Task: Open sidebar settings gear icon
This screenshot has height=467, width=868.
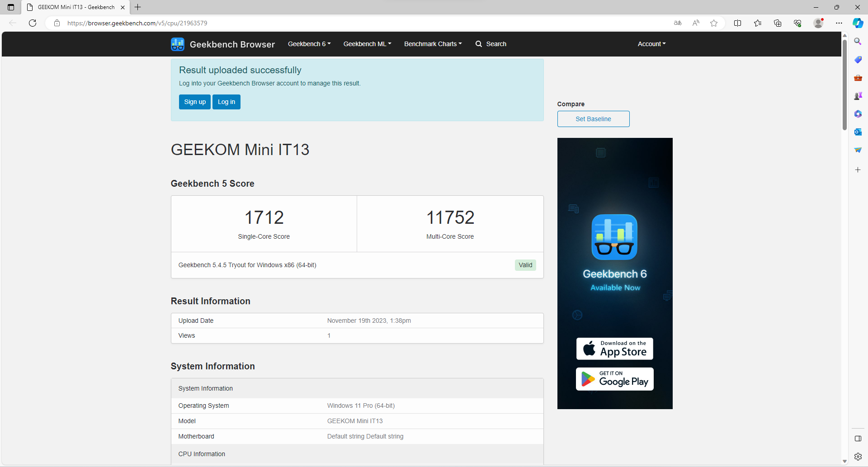Action: [858, 457]
